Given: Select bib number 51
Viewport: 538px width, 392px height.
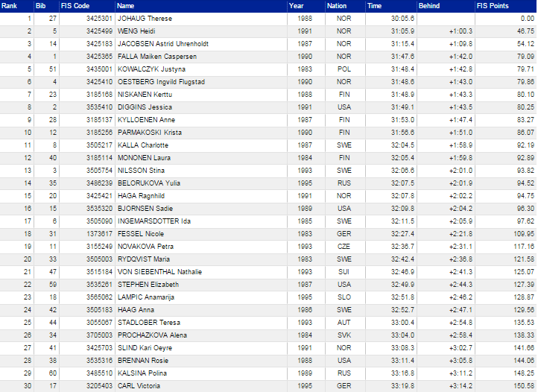Looking at the screenshot, I should [x=52, y=69].
